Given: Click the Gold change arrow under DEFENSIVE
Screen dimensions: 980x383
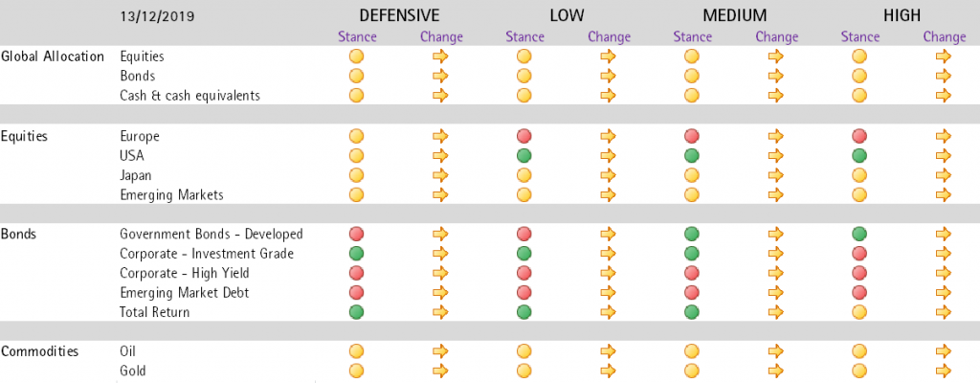Looking at the screenshot, I should (x=440, y=372).
